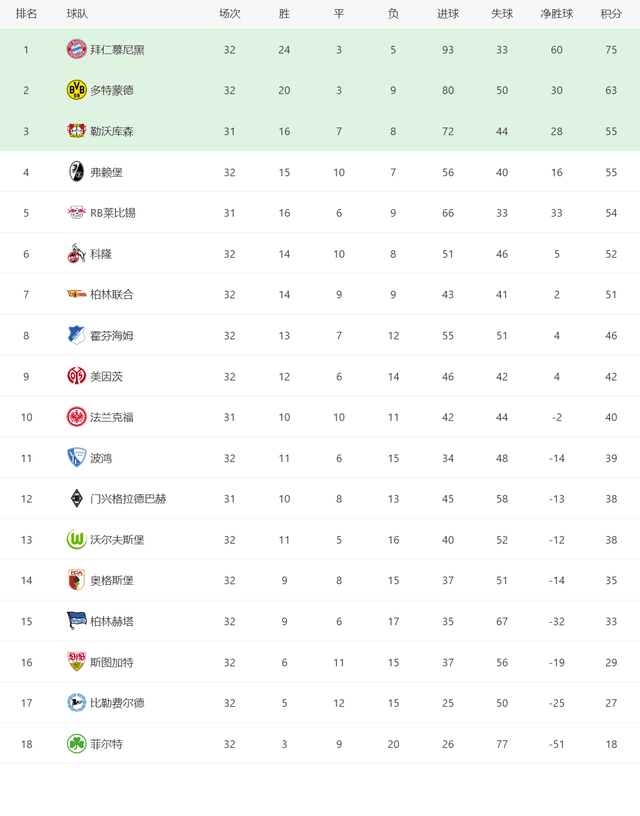The image size is (640, 816).
Task: Click the Borussia Dortmund BVB logo
Action: click(76, 90)
